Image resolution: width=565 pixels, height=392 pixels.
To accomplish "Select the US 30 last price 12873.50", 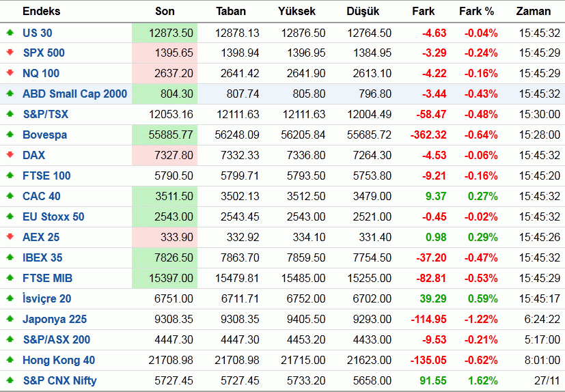I will coord(171,33).
